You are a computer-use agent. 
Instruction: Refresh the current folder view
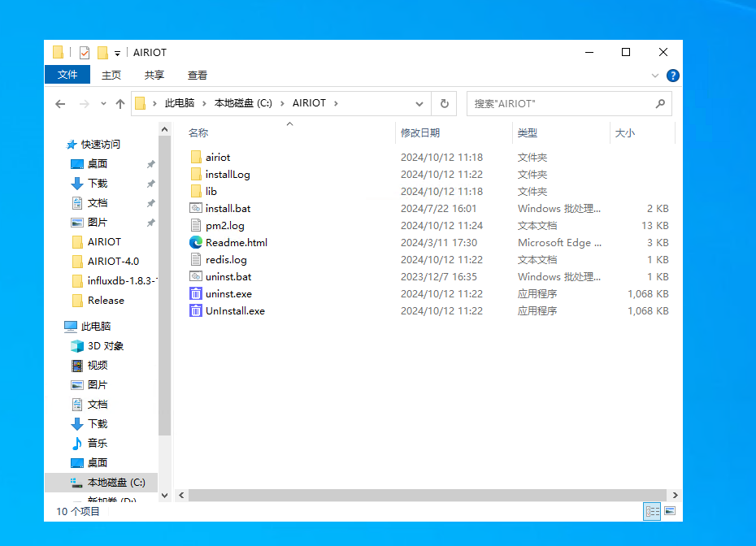444,104
